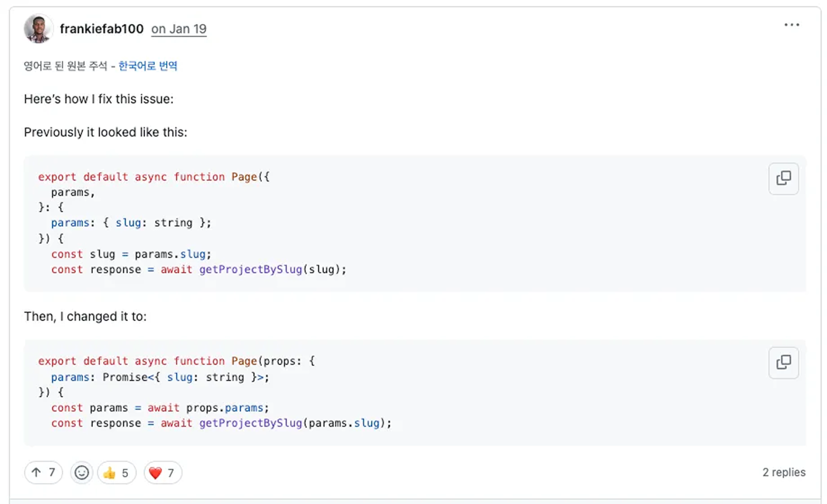Screen dimensions: 827x504
Task: Copy the second code block using Promise params
Action: [x=783, y=363]
